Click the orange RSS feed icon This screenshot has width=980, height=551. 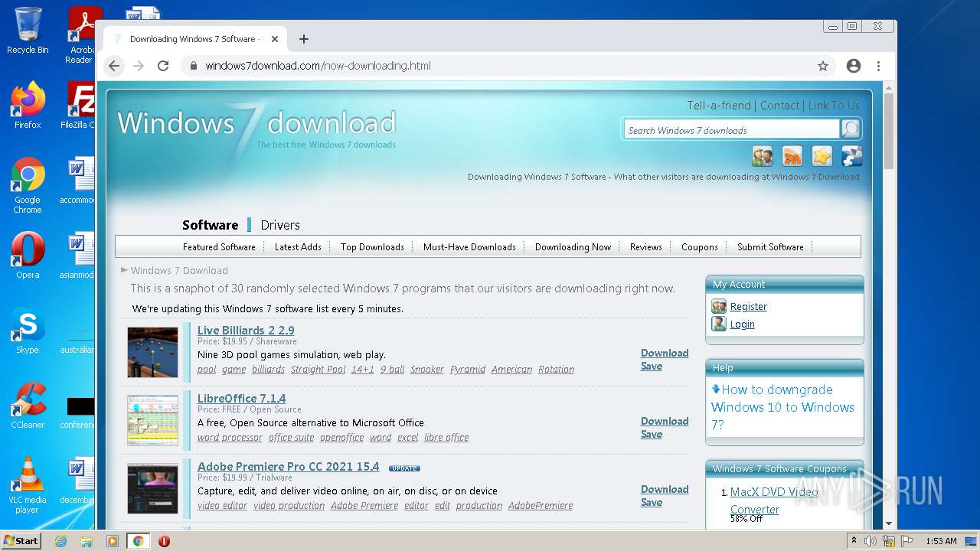click(792, 156)
